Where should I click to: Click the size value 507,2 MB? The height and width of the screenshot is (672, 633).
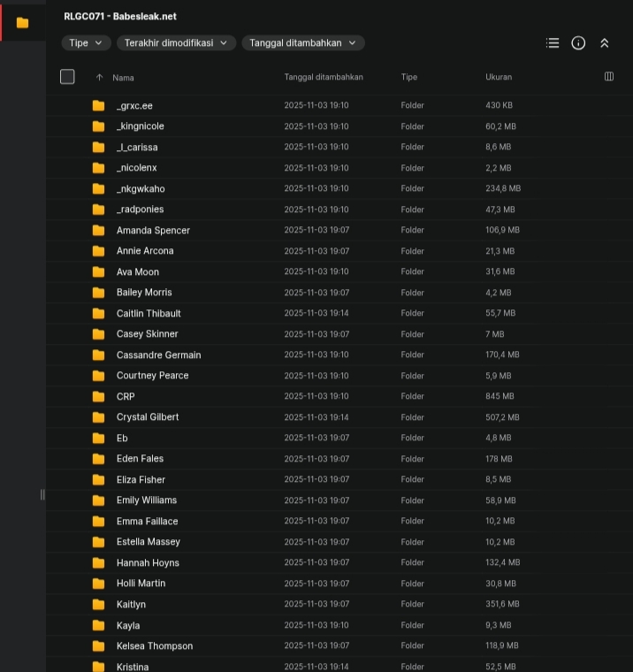(502, 417)
